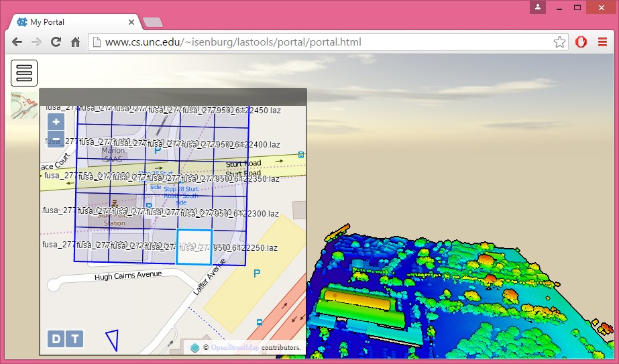
Task: Open the Opera extension icon
Action: 581,42
